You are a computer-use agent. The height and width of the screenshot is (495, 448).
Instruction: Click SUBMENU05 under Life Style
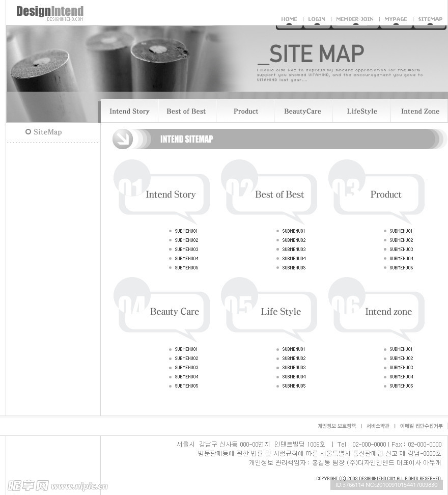pyautogui.click(x=294, y=386)
